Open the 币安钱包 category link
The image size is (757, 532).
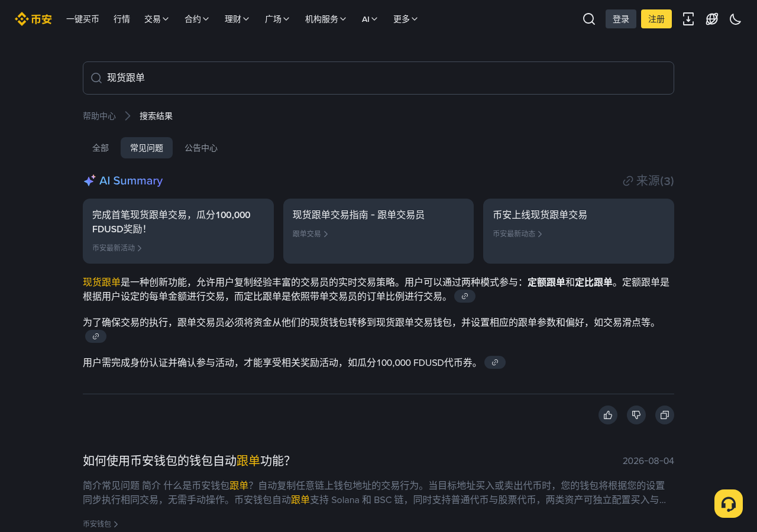(101, 524)
